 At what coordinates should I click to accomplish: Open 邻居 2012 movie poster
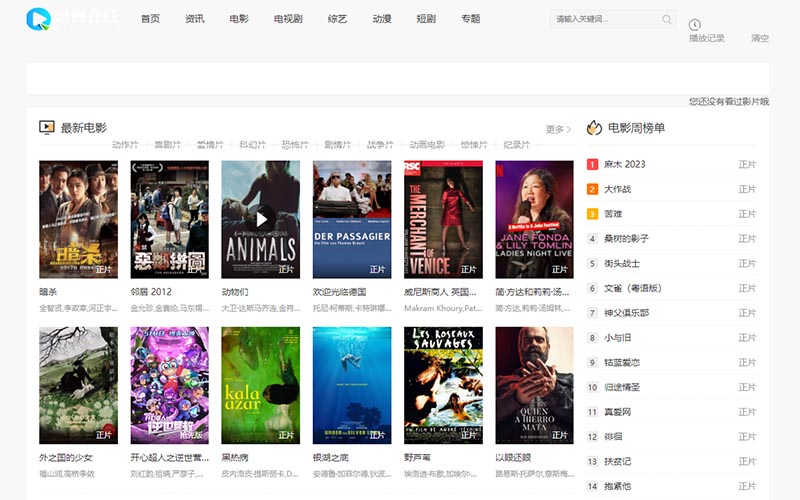169,219
